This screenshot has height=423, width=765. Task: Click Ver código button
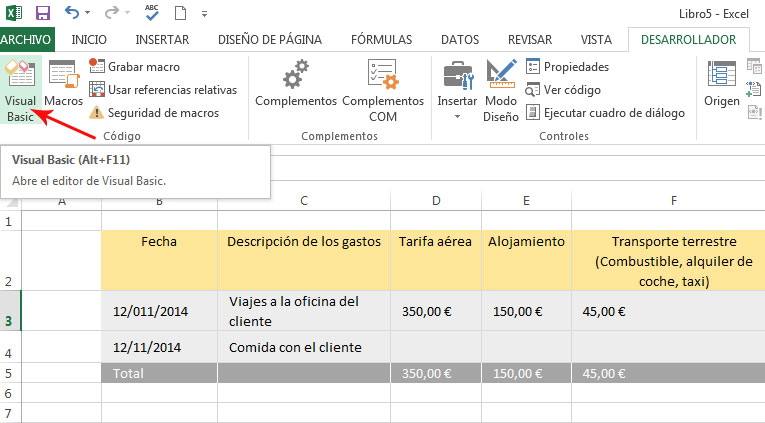[563, 90]
